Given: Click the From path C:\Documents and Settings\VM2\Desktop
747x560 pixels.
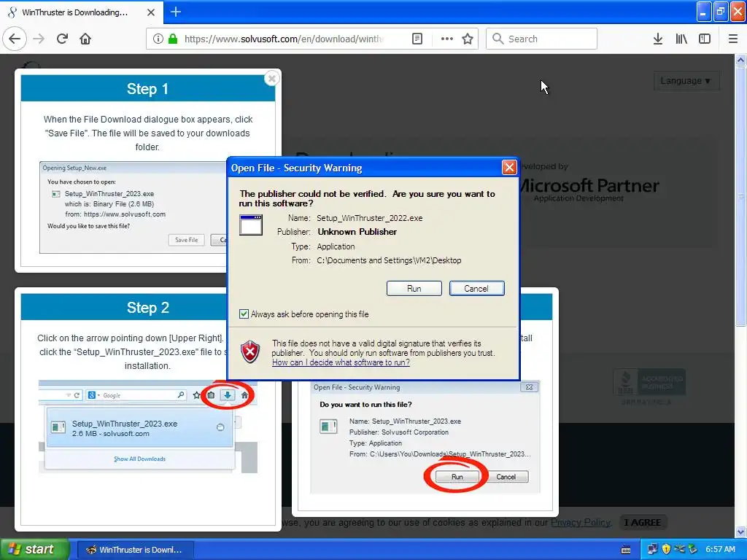Looking at the screenshot, I should click(x=389, y=260).
